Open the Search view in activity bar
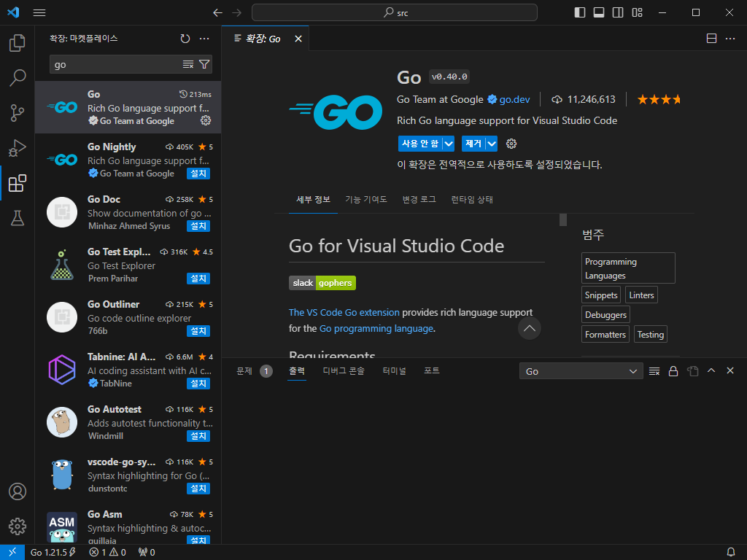Screen dimensions: 747x560 pos(18,77)
